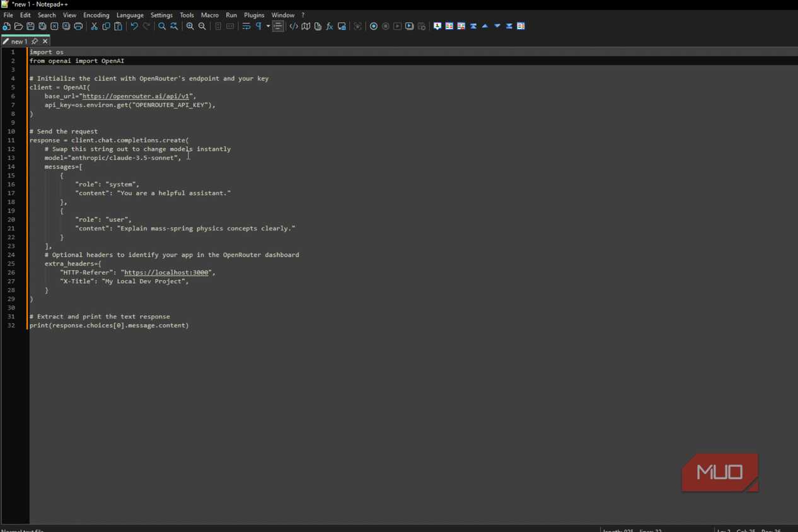The height and width of the screenshot is (532, 798).
Task: Open the Function List fx icon
Action: click(330, 26)
